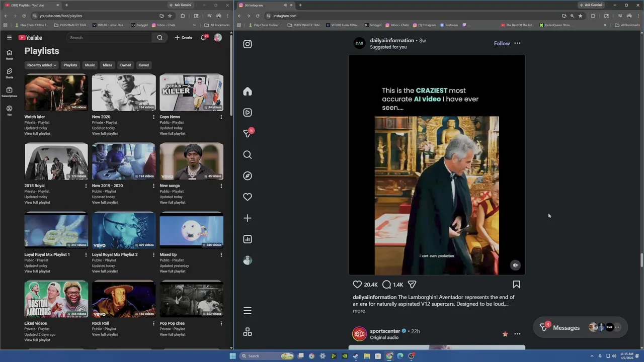Screen dimensions: 644x362
Task: Open more options for sportscenter post
Action: [517, 334]
